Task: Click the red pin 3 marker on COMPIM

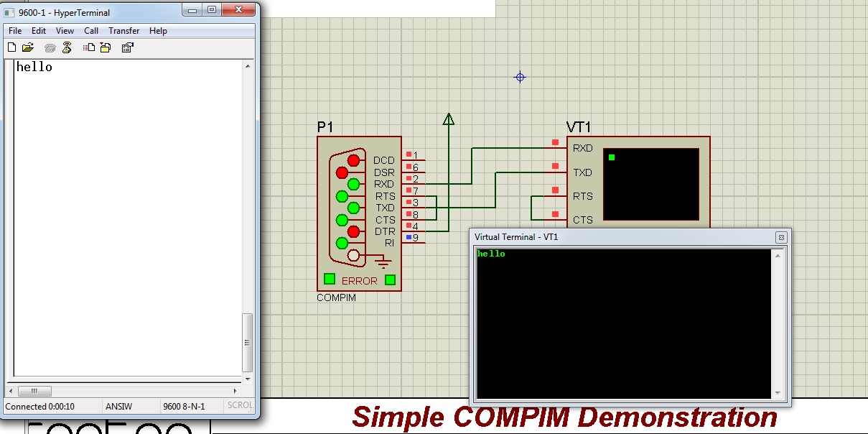Action: pyautogui.click(x=409, y=203)
